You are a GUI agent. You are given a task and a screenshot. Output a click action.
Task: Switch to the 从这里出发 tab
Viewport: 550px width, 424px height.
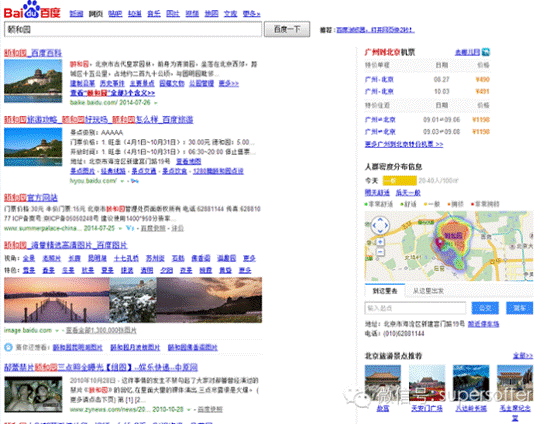(428, 291)
